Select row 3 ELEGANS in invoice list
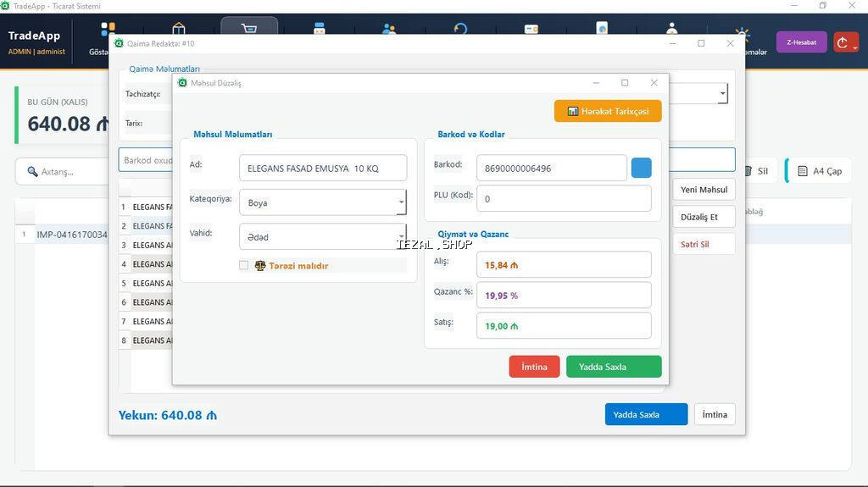The width and height of the screenshot is (868, 487). point(146,245)
